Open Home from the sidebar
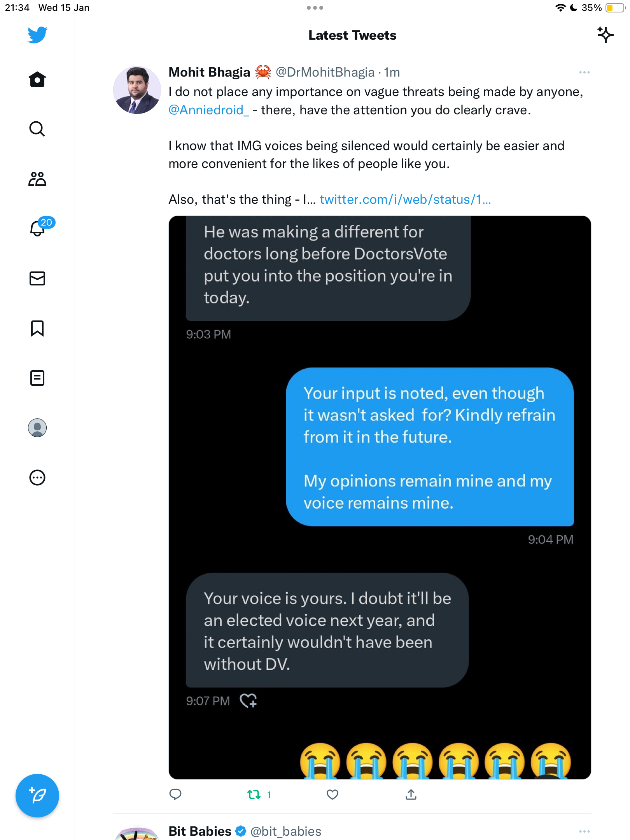 [x=37, y=79]
